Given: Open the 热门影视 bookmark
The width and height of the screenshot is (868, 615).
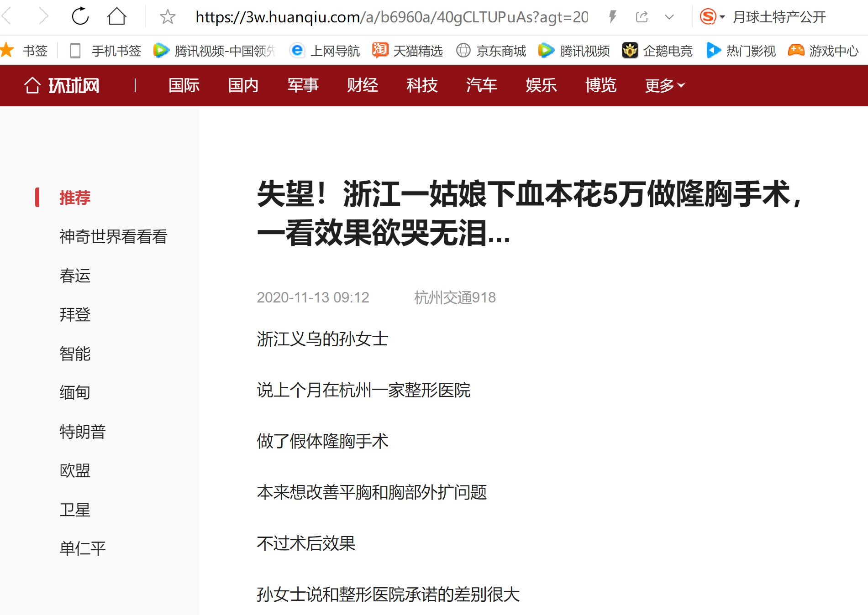Looking at the screenshot, I should tap(741, 50).
